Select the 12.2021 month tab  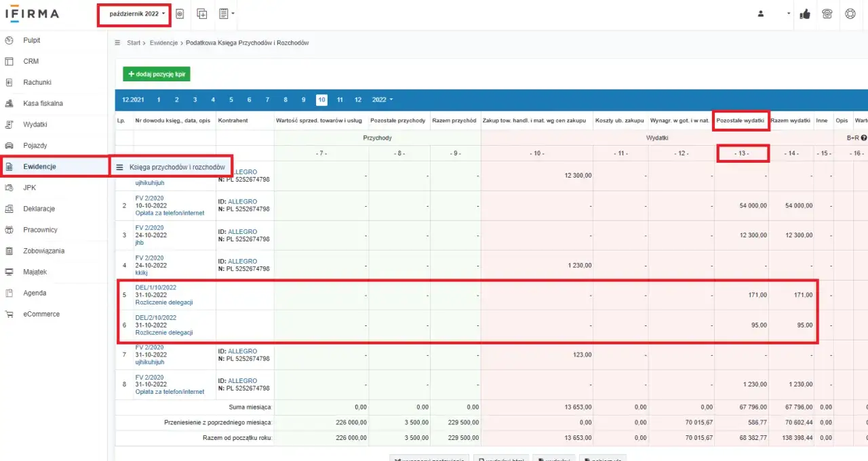point(133,100)
